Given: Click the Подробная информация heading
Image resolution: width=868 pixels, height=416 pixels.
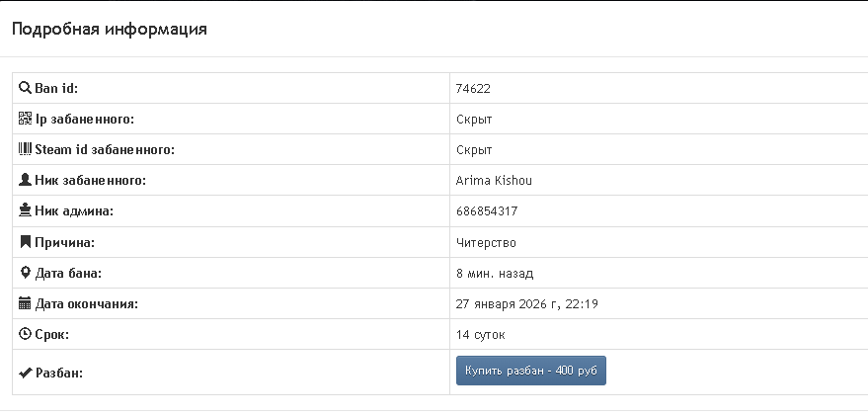Looking at the screenshot, I should point(109,29).
